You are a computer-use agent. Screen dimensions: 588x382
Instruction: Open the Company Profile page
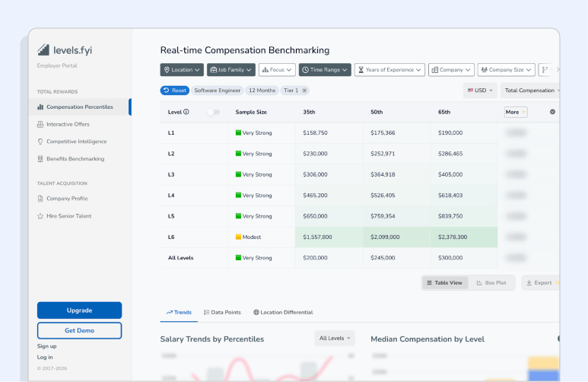click(66, 199)
